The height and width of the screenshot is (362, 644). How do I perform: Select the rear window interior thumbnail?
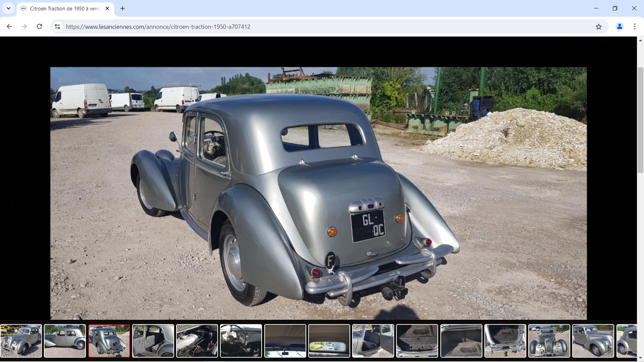(329, 341)
